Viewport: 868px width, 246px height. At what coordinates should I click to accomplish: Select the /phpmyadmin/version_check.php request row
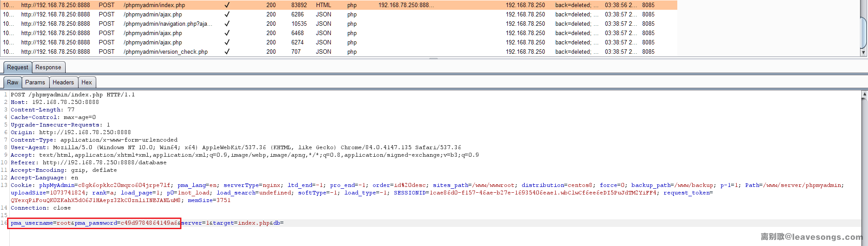coord(165,52)
